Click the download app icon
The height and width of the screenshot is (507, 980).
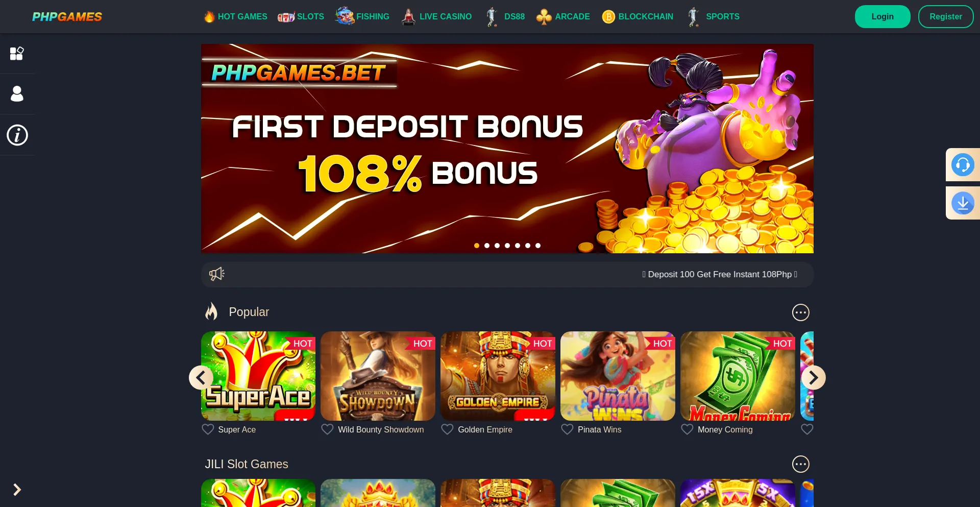click(963, 203)
